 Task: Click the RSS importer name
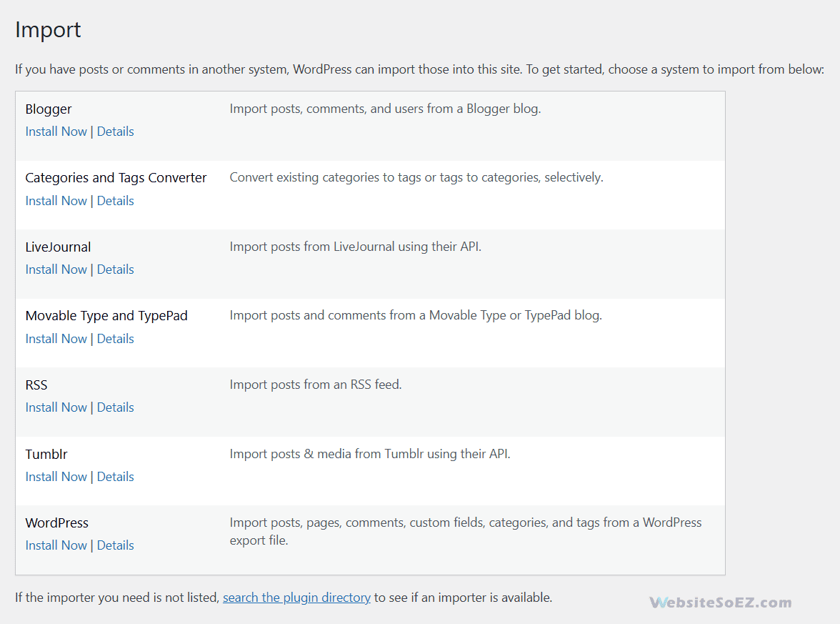(36, 385)
